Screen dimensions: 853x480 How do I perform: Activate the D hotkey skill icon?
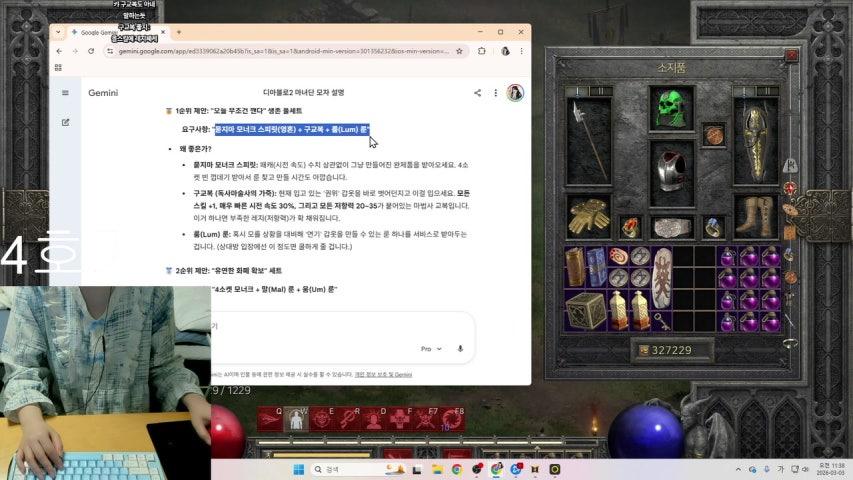click(x=373, y=420)
